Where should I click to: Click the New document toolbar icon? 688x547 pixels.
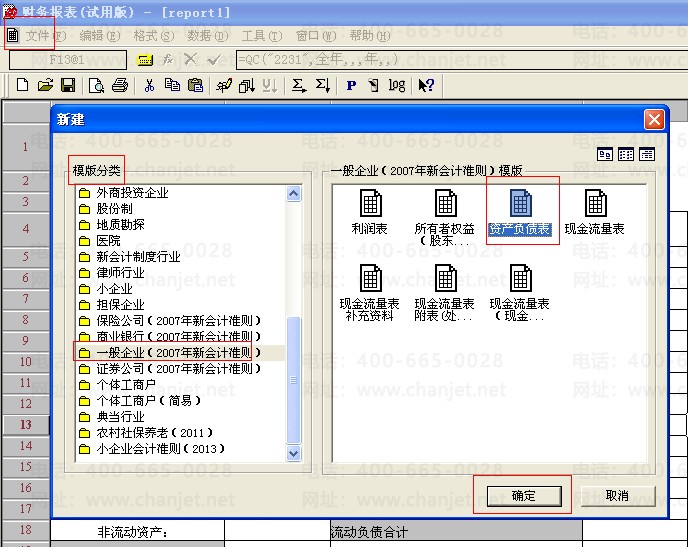click(x=22, y=85)
